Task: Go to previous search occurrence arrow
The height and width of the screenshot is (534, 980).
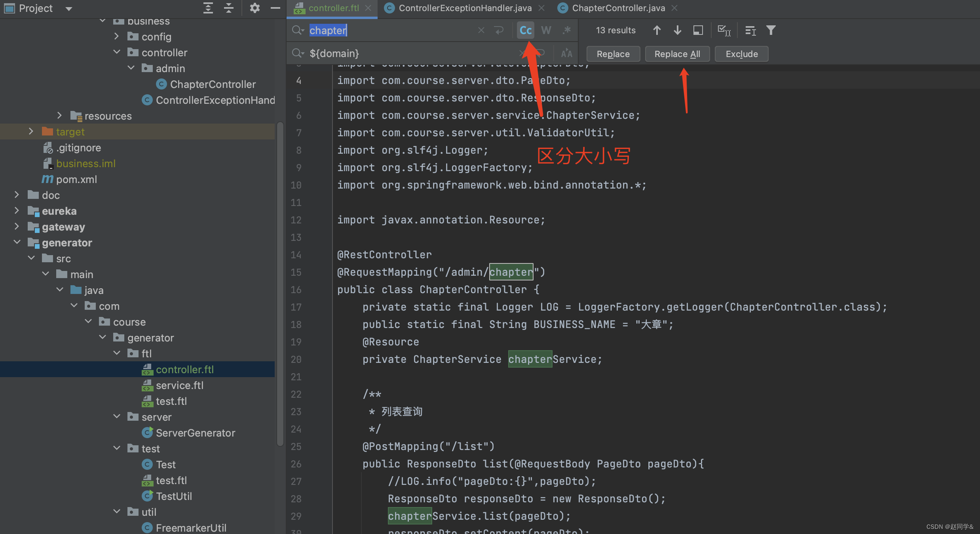Action: [x=657, y=30]
